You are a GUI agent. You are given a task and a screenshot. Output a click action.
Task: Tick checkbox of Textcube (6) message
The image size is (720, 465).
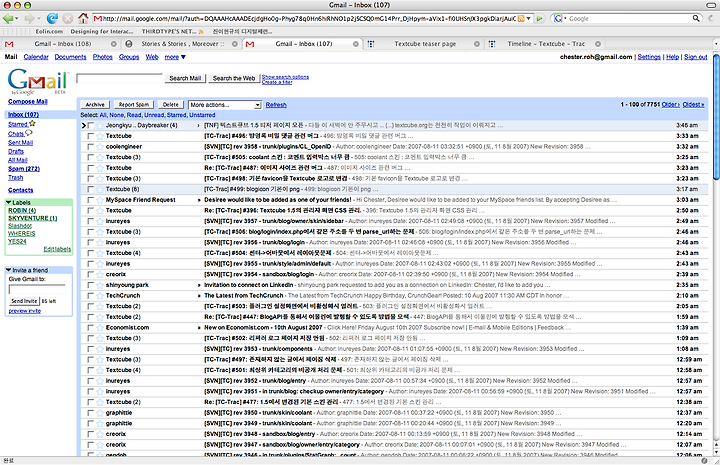(90, 189)
